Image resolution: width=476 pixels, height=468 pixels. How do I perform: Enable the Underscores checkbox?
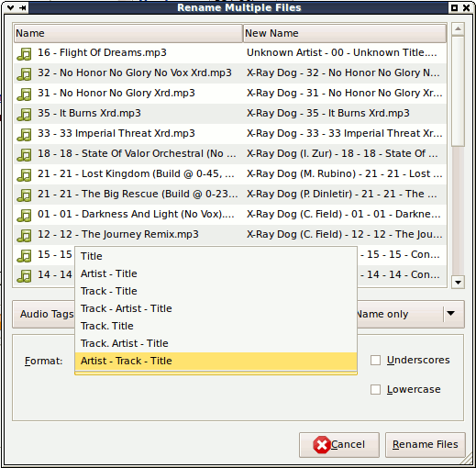375,360
